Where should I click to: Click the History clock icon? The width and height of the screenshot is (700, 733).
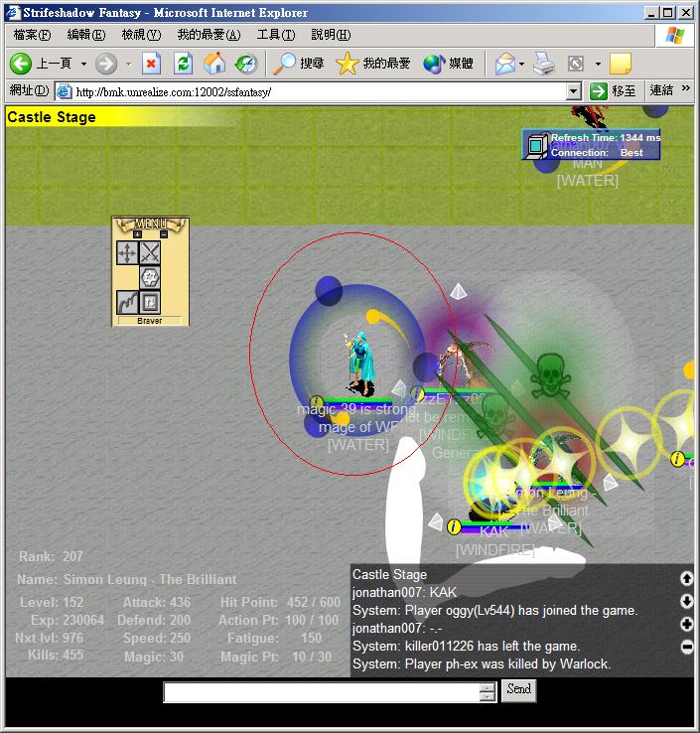(x=246, y=64)
